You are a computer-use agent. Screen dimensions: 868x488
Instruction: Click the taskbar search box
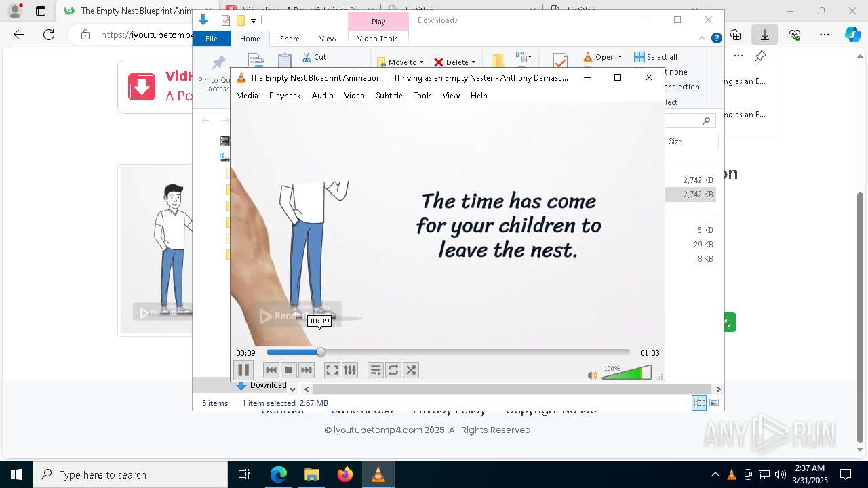[x=130, y=474]
